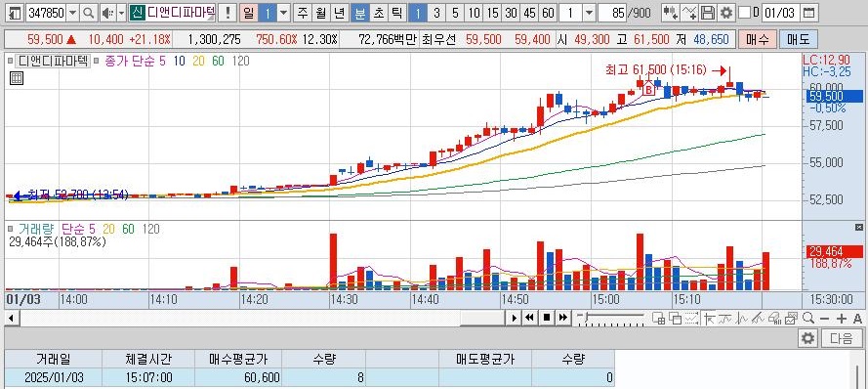
Task: Play chart replay forward
Action: 514,318
